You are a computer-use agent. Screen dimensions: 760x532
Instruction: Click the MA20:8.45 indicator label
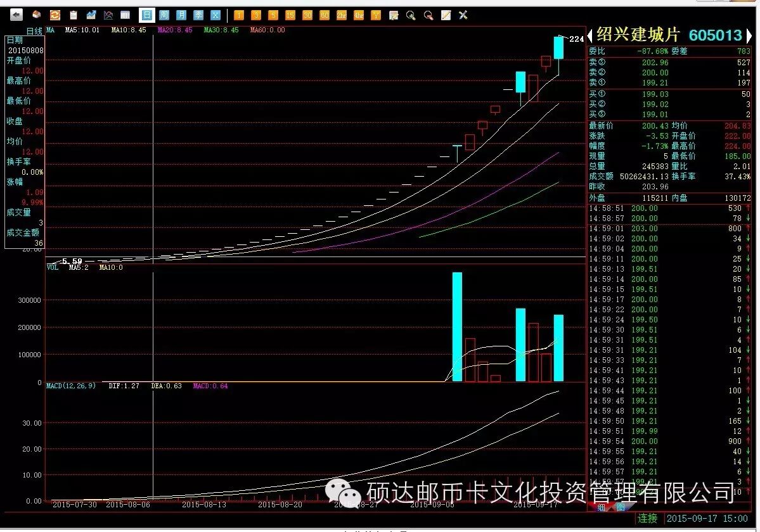pos(174,30)
